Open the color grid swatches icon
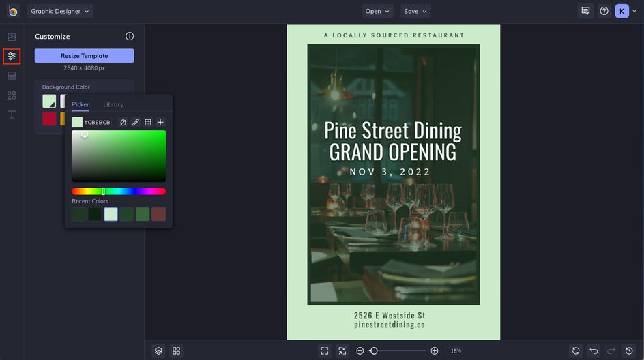This screenshot has width=644, height=360. click(148, 122)
